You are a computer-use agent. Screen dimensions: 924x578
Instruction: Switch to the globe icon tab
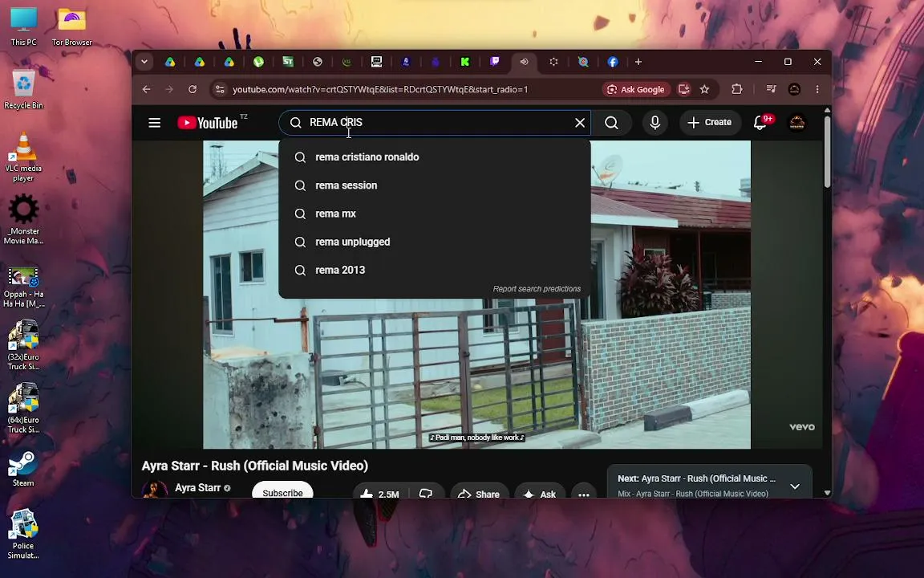tap(317, 62)
